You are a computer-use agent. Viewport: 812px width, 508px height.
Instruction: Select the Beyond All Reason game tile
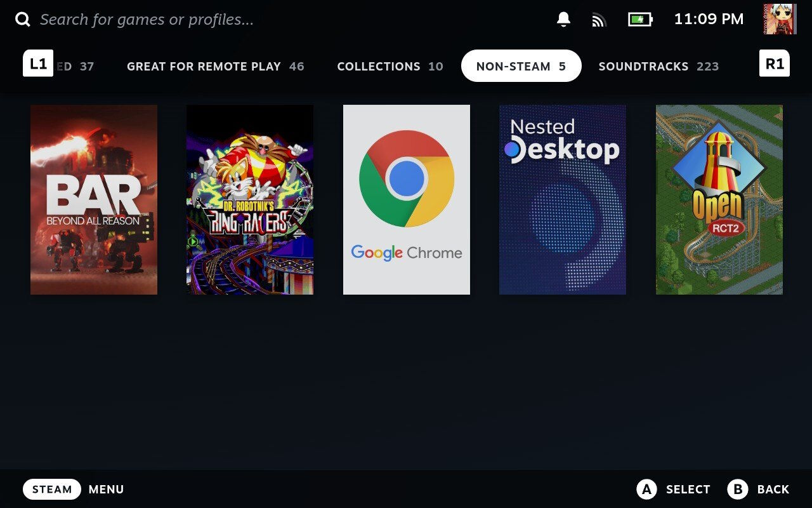[94, 199]
